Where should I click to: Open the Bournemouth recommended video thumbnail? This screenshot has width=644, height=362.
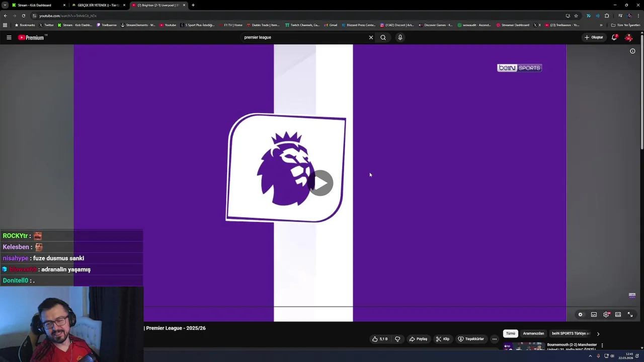[x=523, y=346]
